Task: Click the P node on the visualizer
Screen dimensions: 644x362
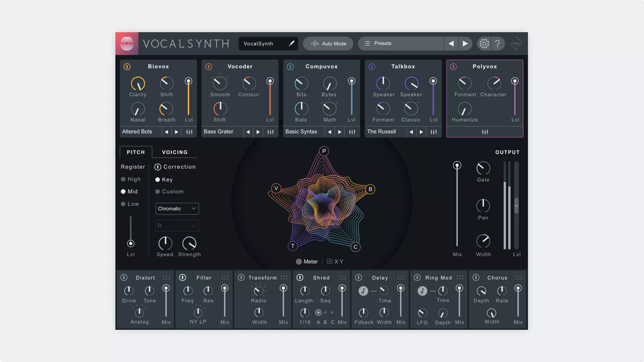Action: tap(324, 151)
